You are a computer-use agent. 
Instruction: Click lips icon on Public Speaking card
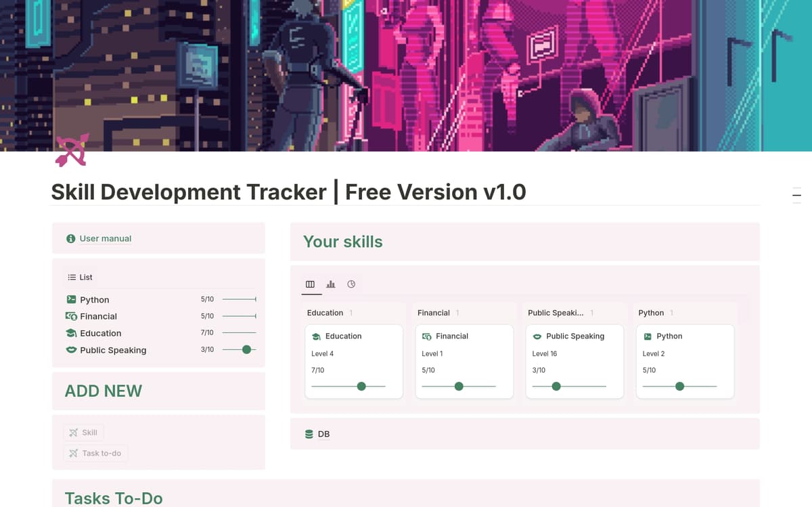537,336
